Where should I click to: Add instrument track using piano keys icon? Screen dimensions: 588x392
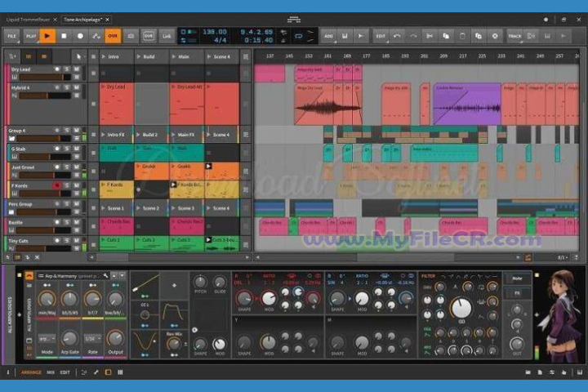pyautogui.click(x=345, y=36)
